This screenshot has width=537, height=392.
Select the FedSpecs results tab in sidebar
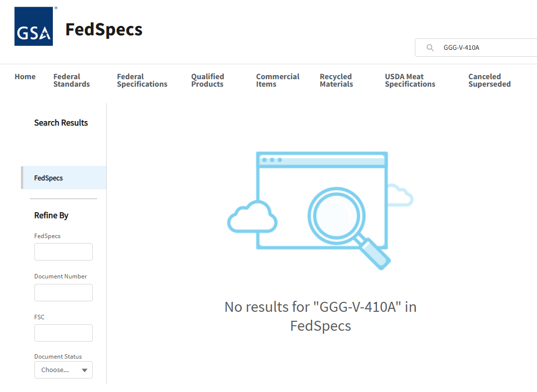point(64,178)
